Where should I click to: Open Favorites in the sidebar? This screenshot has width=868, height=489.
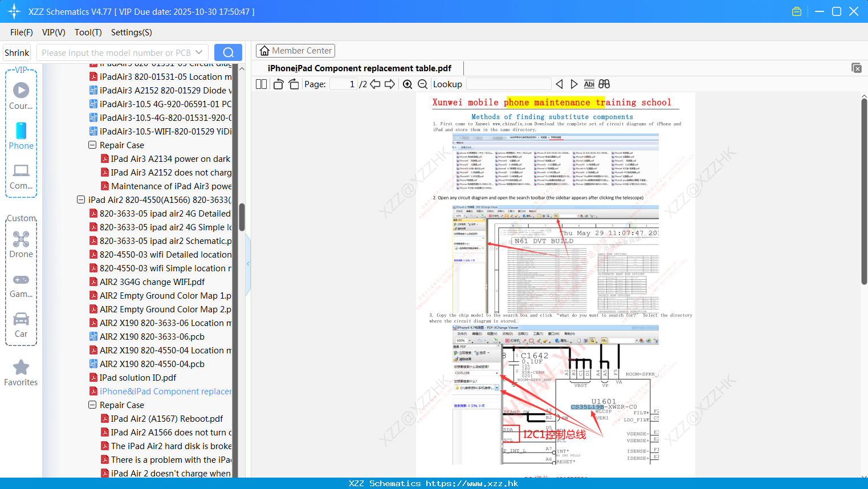pyautogui.click(x=21, y=373)
